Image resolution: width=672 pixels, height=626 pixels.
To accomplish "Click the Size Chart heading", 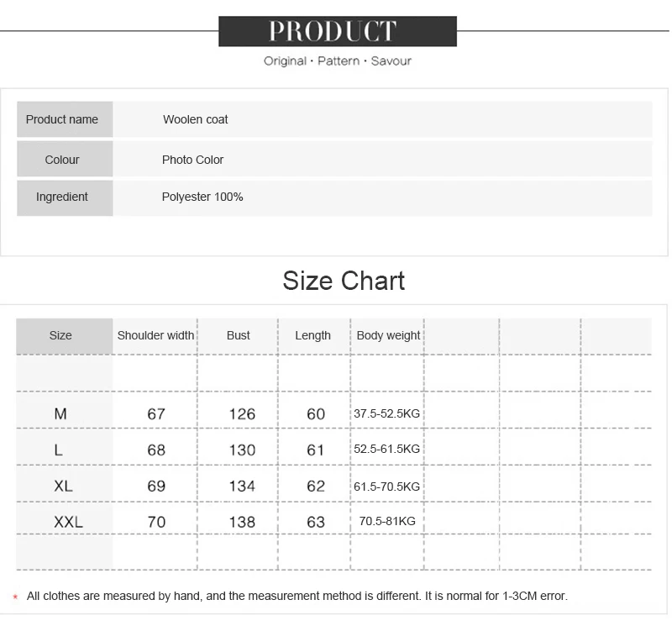I will pos(344,281).
